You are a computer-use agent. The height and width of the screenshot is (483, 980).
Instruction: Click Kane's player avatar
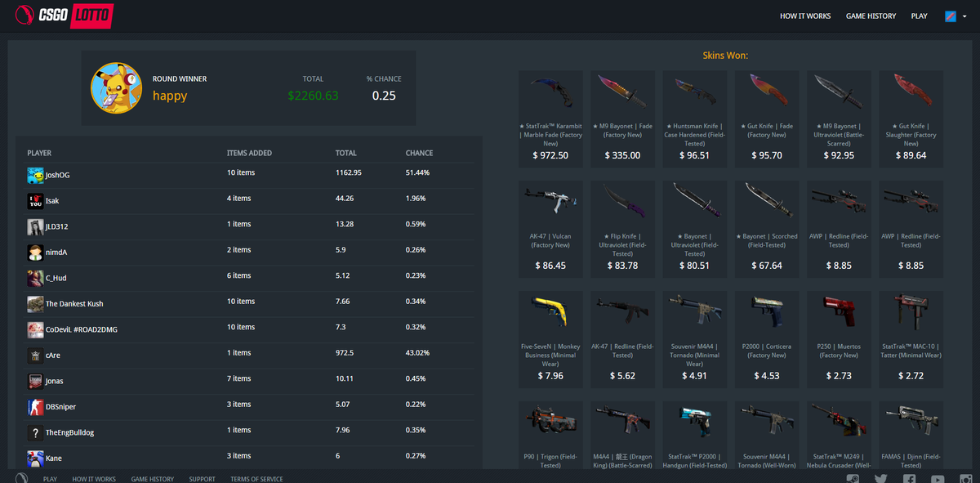[35, 458]
